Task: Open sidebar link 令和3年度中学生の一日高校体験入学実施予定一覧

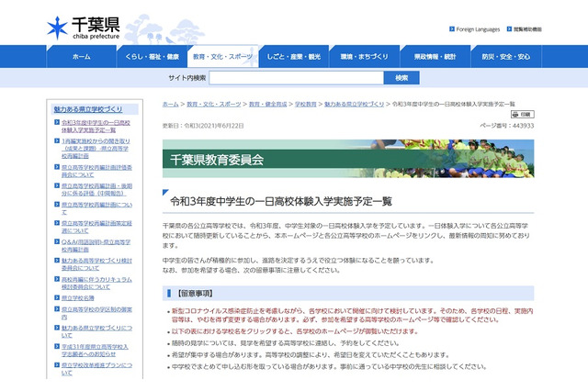Action: pyautogui.click(x=96, y=127)
